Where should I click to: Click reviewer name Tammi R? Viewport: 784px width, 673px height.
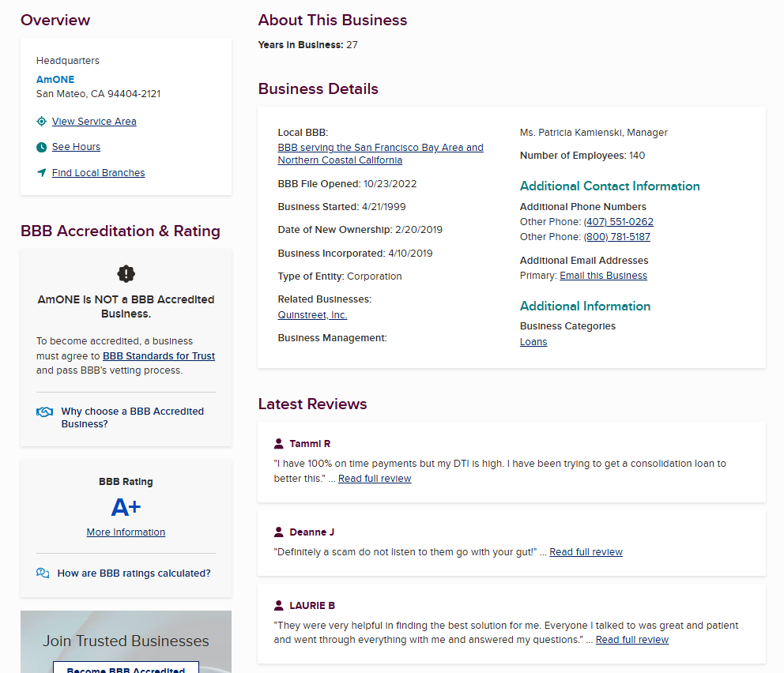(310, 444)
